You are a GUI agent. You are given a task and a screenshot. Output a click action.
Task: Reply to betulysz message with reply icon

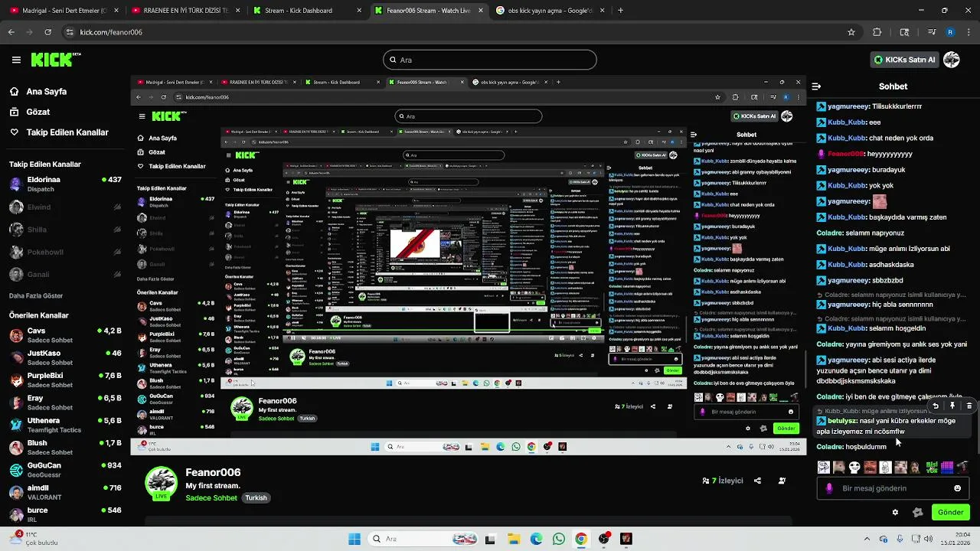click(x=935, y=406)
